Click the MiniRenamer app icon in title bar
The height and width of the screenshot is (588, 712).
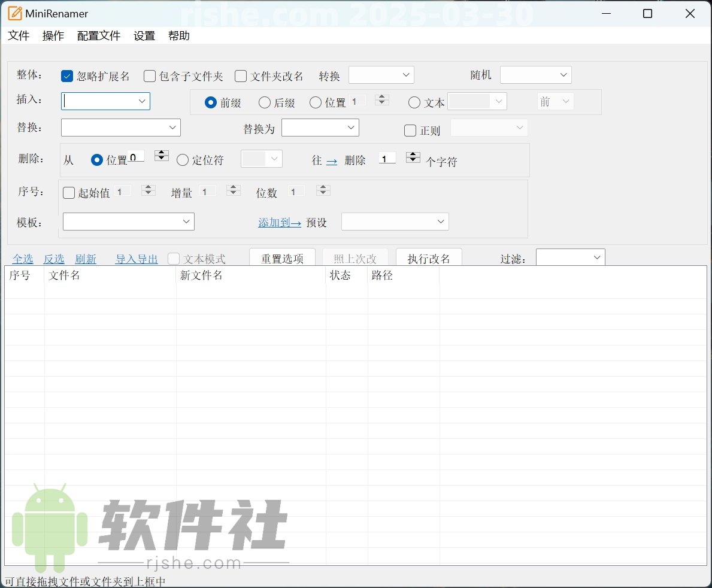pyautogui.click(x=14, y=14)
